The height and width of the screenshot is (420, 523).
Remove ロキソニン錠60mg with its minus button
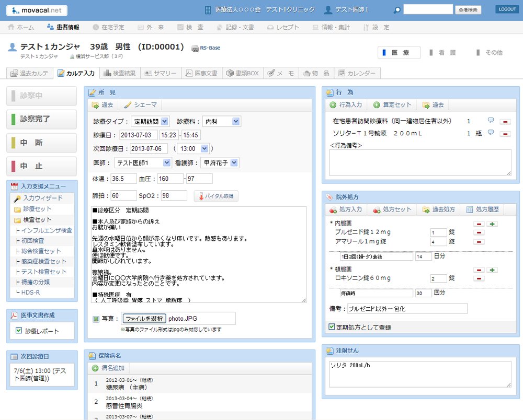(479, 278)
